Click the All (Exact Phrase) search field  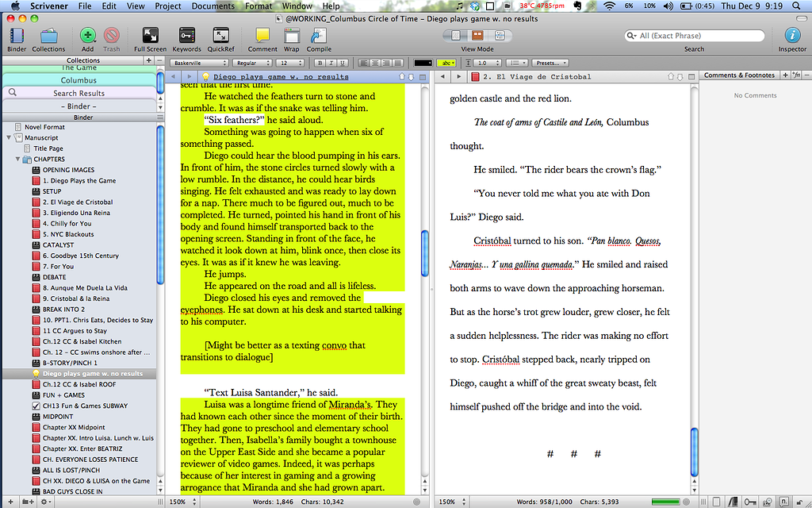695,36
